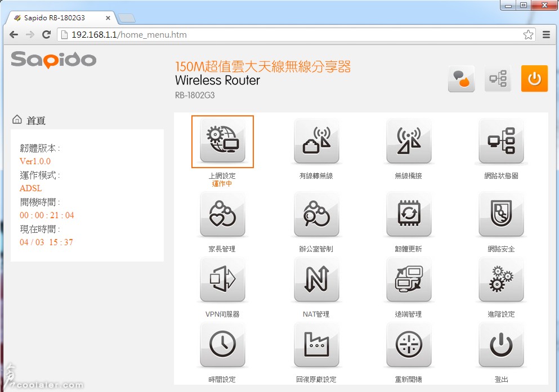
Task: Open the 家長管理 parental control icon
Action: [x=222, y=214]
